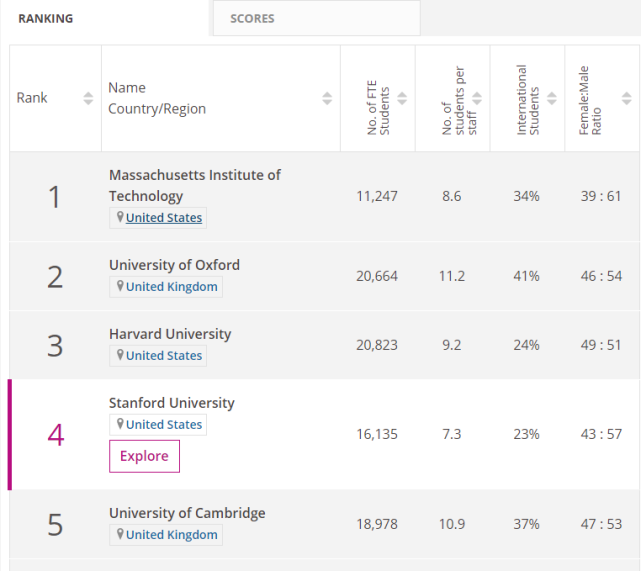Select the Ranking tab
The image size is (641, 571).
point(46,18)
